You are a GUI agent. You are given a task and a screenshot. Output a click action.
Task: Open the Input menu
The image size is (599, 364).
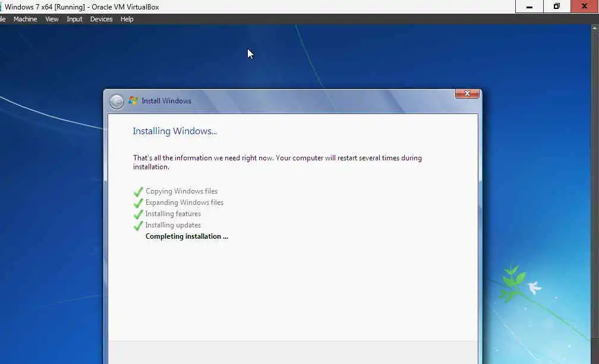tap(74, 19)
